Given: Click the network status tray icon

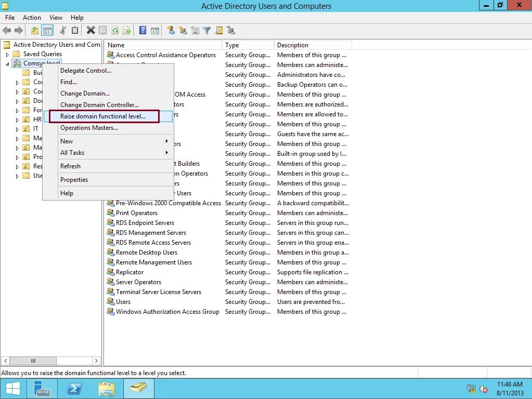Looking at the screenshot, I should click(x=471, y=389).
